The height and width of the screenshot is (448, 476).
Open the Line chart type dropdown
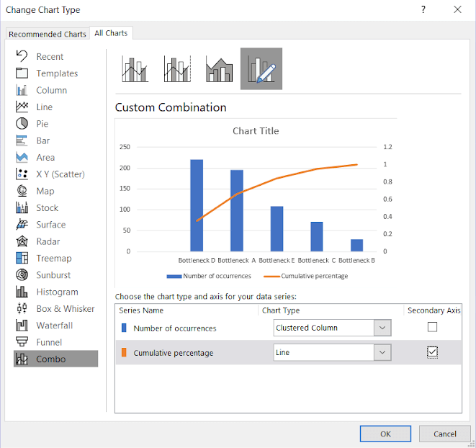pos(382,352)
